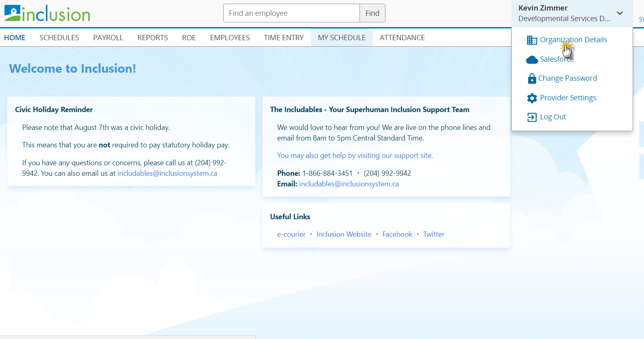
Task: Open the Facebook link
Action: tap(397, 234)
